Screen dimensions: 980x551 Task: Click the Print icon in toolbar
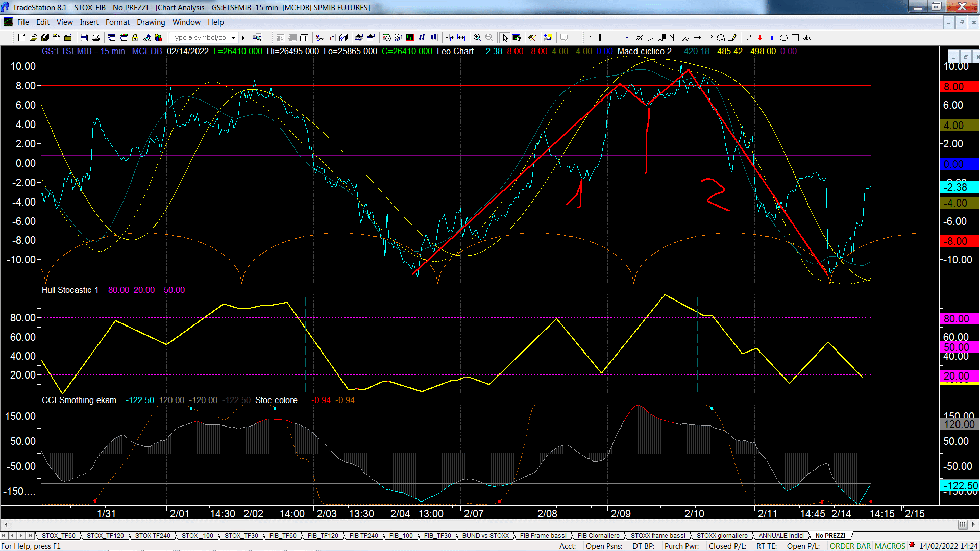click(95, 38)
